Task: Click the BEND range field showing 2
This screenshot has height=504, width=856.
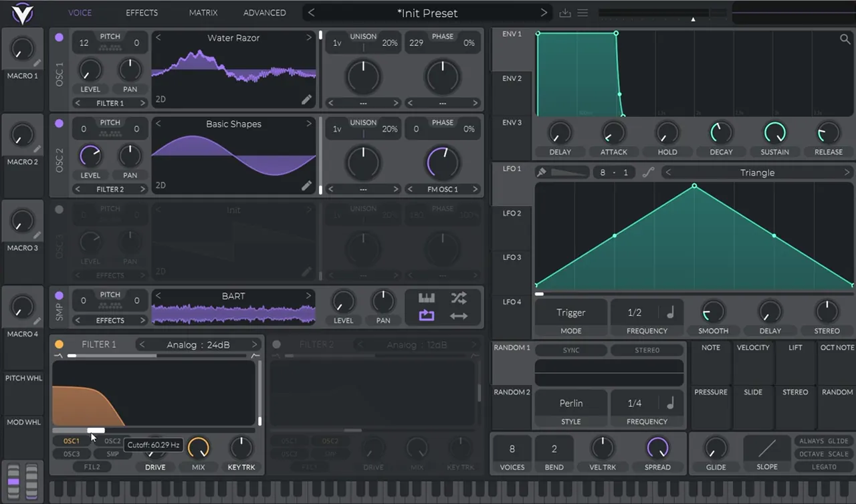Action: 554,449
